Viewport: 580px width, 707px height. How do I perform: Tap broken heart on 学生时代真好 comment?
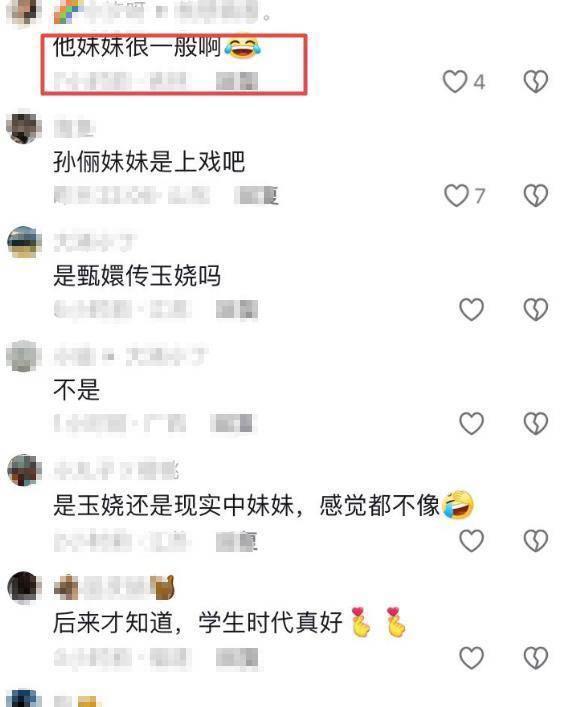536,657
